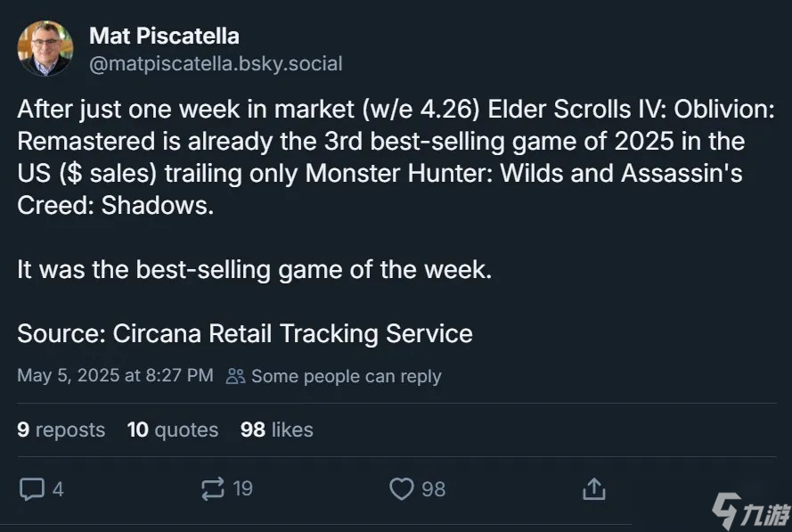Image resolution: width=792 pixels, height=532 pixels.
Task: Click the reply count number 4
Action: point(58,489)
